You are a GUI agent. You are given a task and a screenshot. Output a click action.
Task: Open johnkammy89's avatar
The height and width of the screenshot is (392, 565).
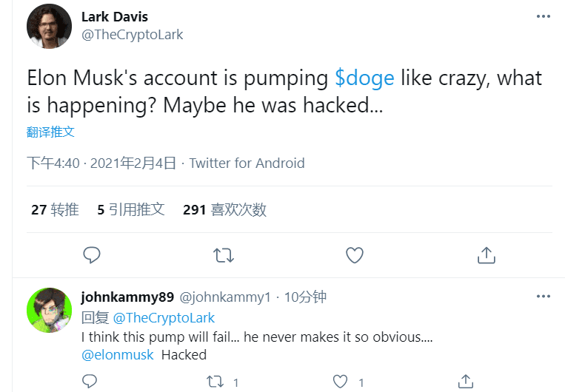49,310
